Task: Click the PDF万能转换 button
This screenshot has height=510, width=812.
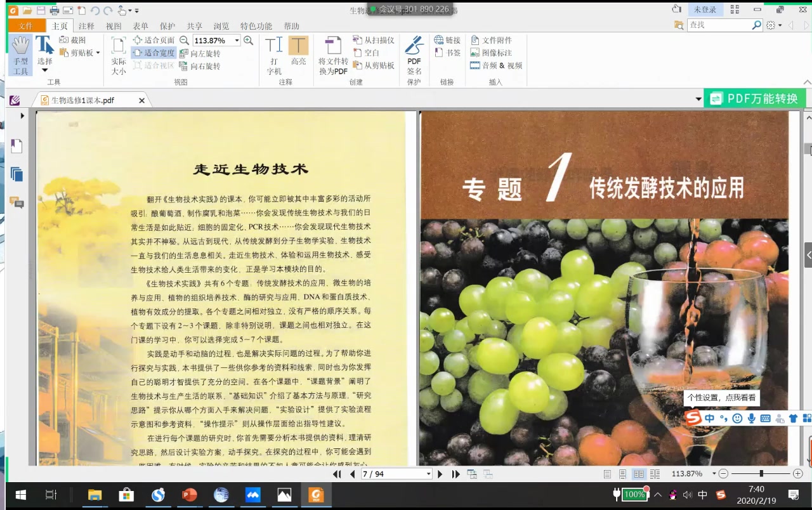Action: point(754,99)
